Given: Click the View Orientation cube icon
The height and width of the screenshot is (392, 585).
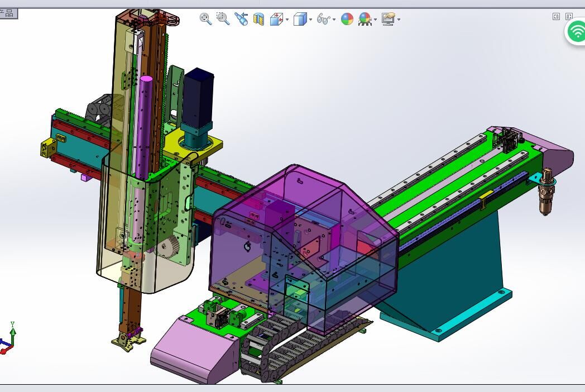Looking at the screenshot, I should coord(276,19).
